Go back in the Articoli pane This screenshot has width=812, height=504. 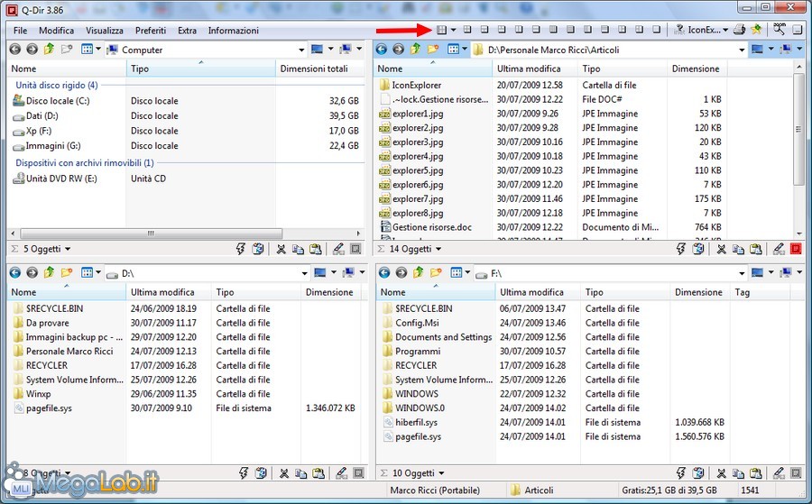point(382,50)
